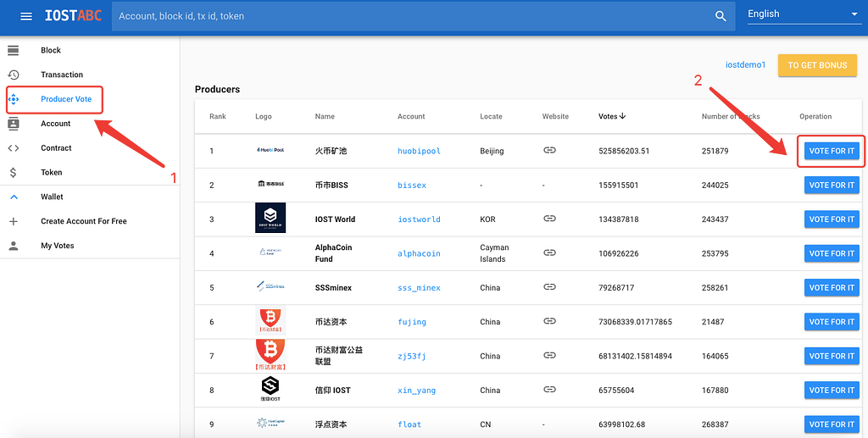
Task: Open website link icon for fujing
Action: pos(549,321)
